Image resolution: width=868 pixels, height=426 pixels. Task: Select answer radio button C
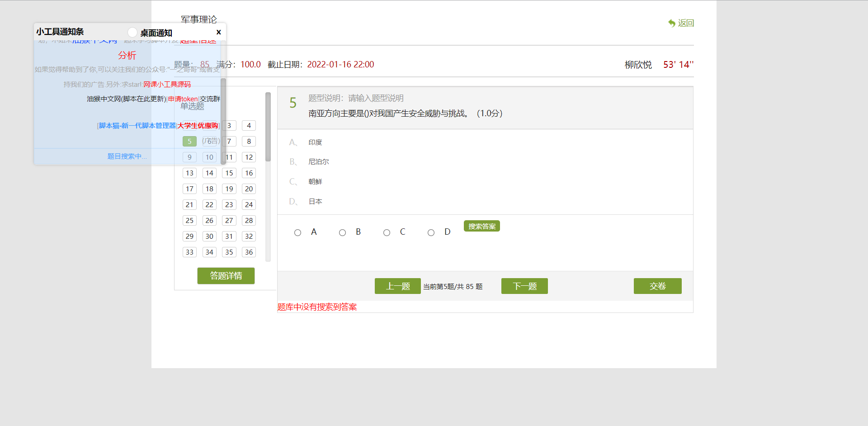[x=387, y=232]
